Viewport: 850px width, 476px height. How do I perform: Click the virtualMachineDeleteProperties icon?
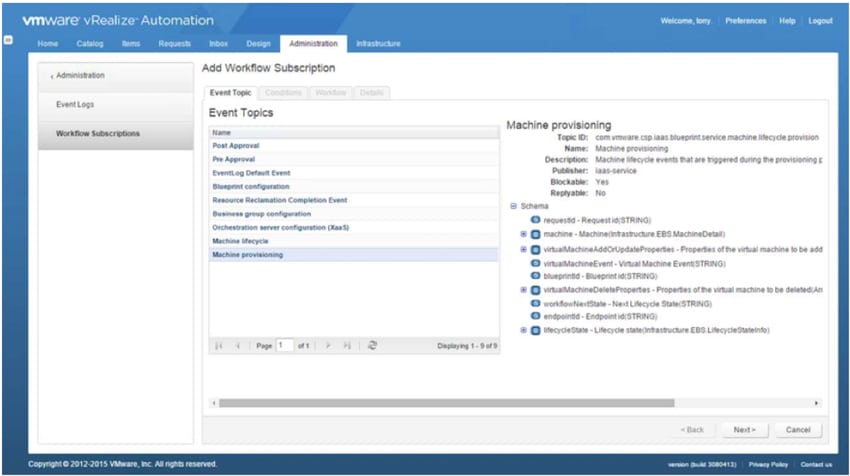[x=535, y=290]
